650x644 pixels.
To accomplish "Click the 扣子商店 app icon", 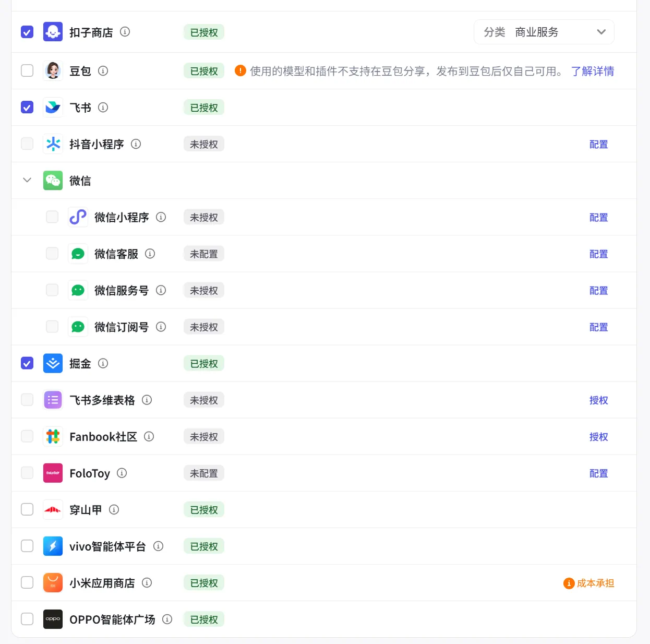I will [53, 32].
